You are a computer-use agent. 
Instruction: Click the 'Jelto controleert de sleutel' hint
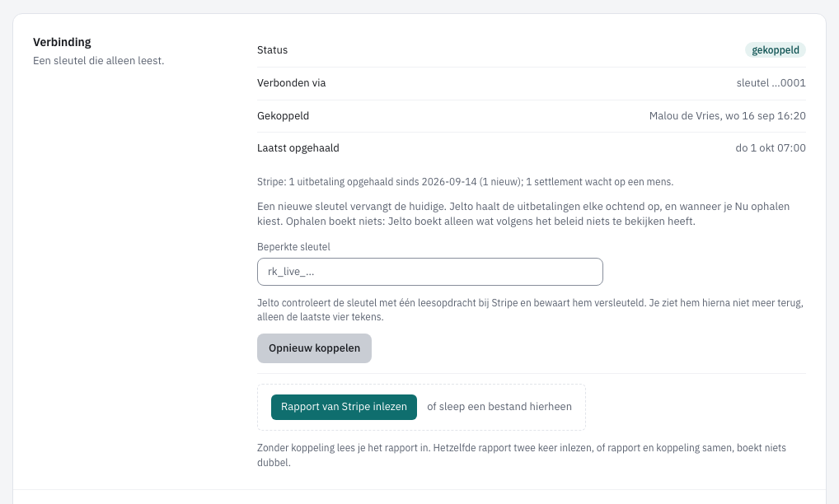pyautogui.click(x=530, y=310)
